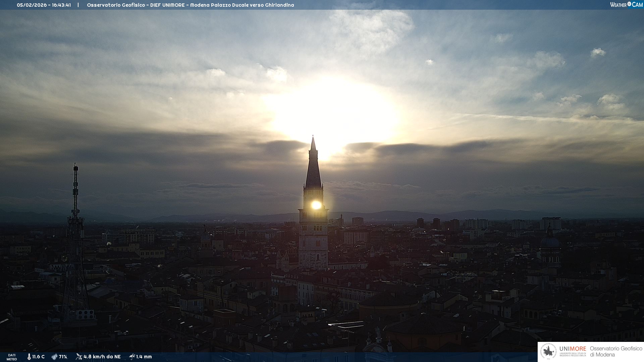Click the WeatherCam logo at top right
644x362 pixels.
pos(626,5)
